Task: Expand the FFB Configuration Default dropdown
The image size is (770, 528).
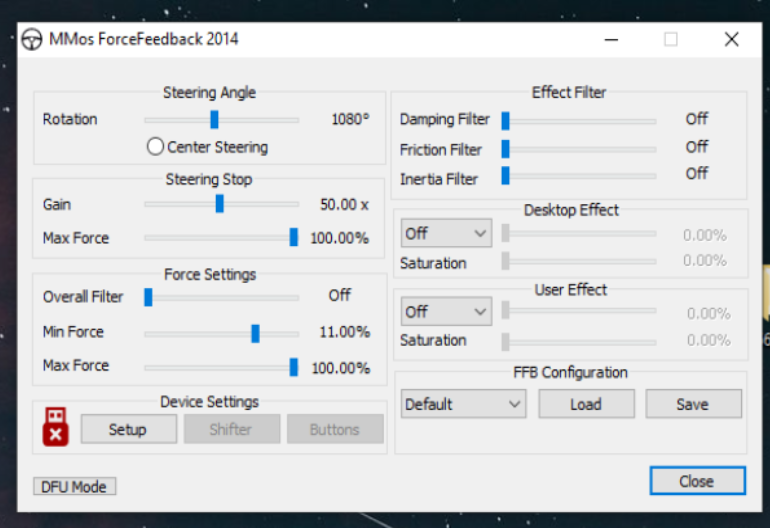Action: (463, 404)
